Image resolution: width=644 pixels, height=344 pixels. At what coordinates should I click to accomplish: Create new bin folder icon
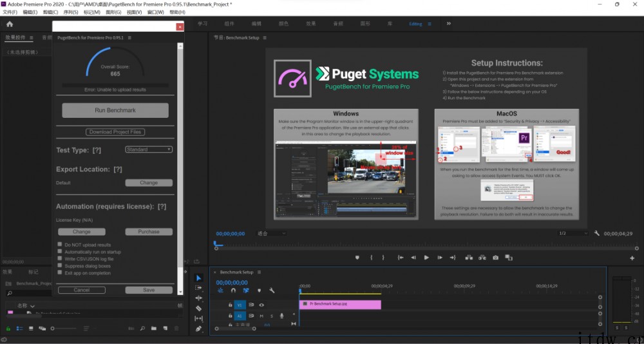coord(154,329)
